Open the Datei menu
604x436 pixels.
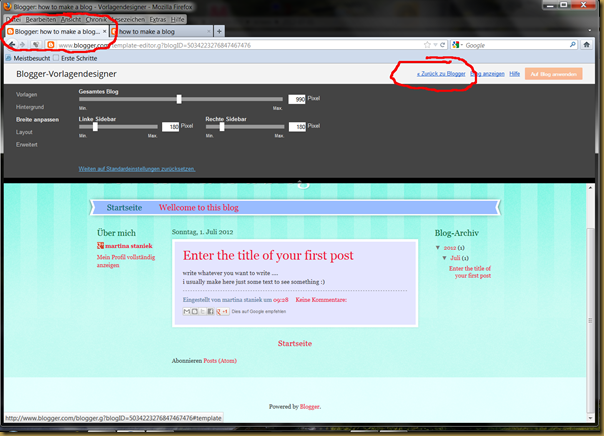tap(13, 19)
